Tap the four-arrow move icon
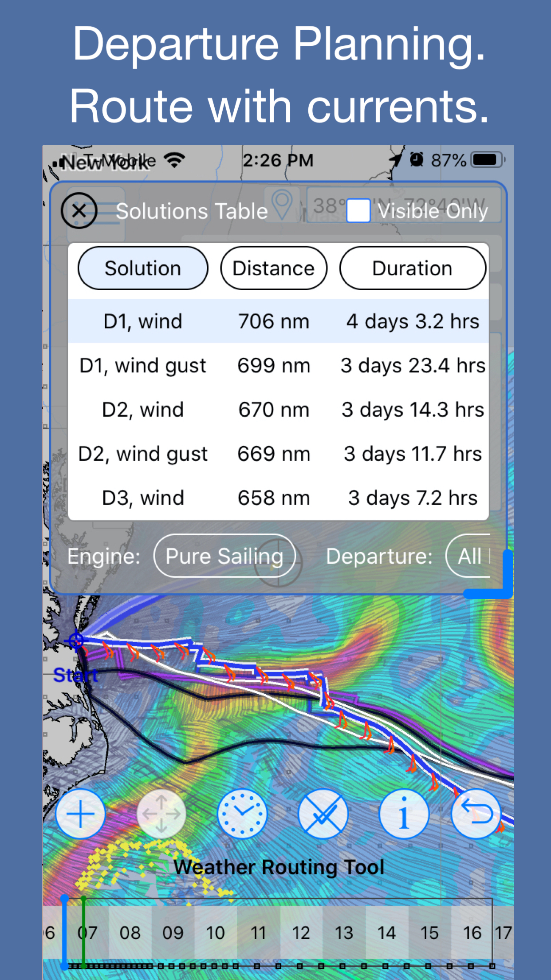The height and width of the screenshot is (980, 551). [x=161, y=814]
